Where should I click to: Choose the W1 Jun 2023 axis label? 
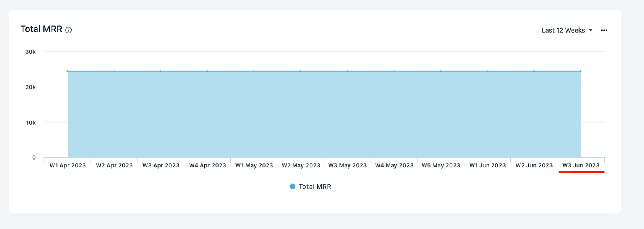[x=487, y=165]
